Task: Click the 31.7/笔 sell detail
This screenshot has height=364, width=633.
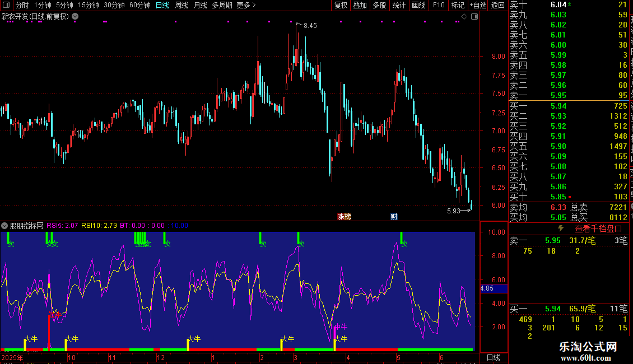Action: point(582,241)
